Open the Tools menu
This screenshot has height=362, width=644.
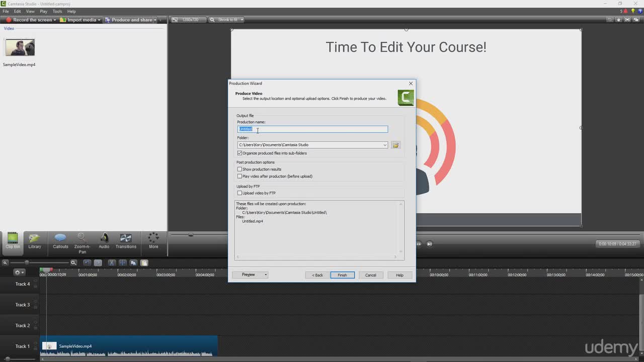coord(57,11)
